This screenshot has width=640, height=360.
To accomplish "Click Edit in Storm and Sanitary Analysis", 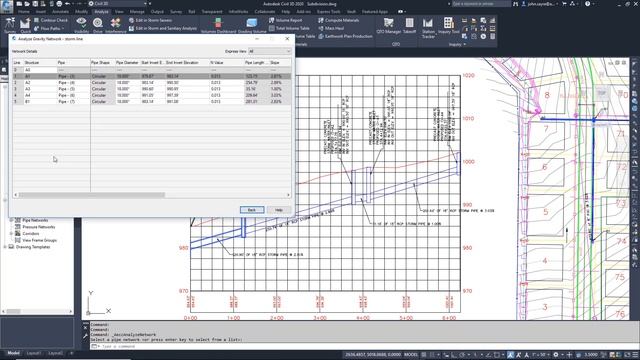I will (x=163, y=28).
